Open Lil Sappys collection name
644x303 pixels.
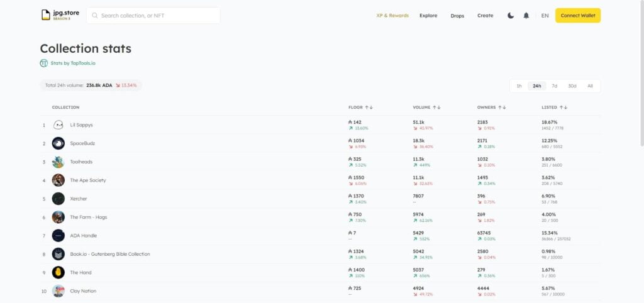click(x=81, y=125)
